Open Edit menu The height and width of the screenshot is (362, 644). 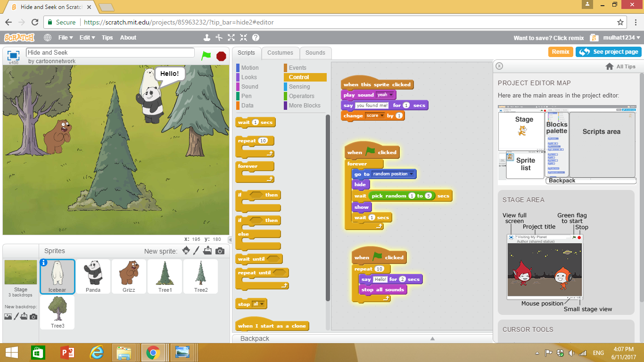[x=87, y=38]
